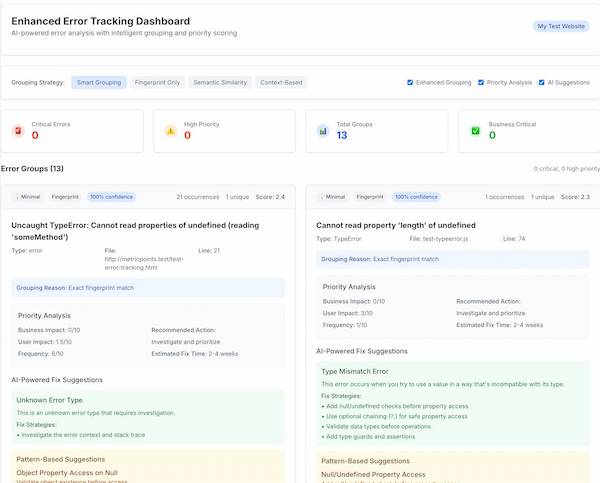The width and height of the screenshot is (600, 483).
Task: Click the Business Critical value 0
Action: point(492,135)
